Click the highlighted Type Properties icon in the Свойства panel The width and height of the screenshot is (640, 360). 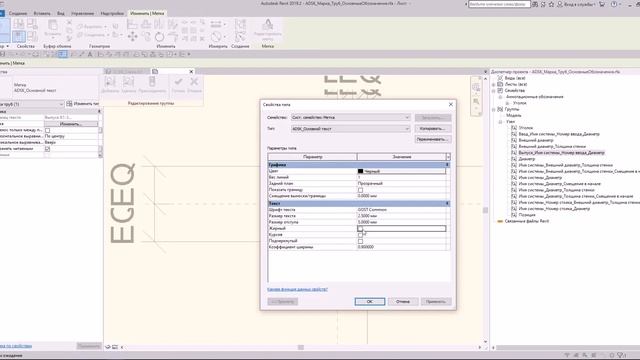pyautogui.click(x=18, y=37)
